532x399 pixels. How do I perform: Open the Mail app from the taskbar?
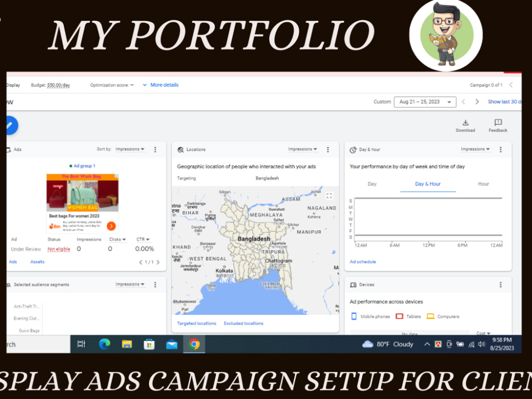(x=172, y=344)
